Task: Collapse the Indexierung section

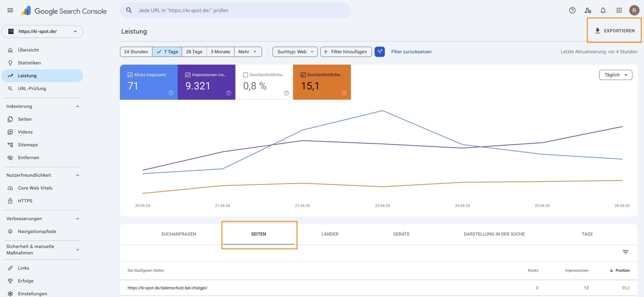Action: (x=77, y=106)
